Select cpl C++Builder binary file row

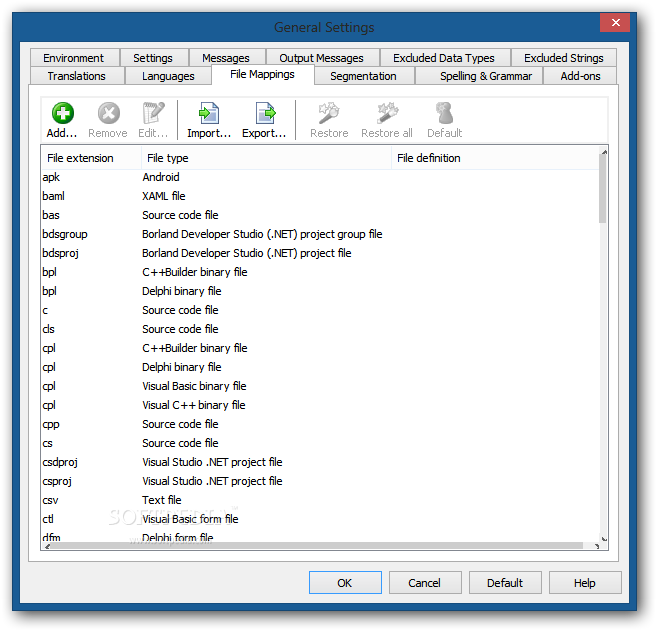click(x=320, y=348)
